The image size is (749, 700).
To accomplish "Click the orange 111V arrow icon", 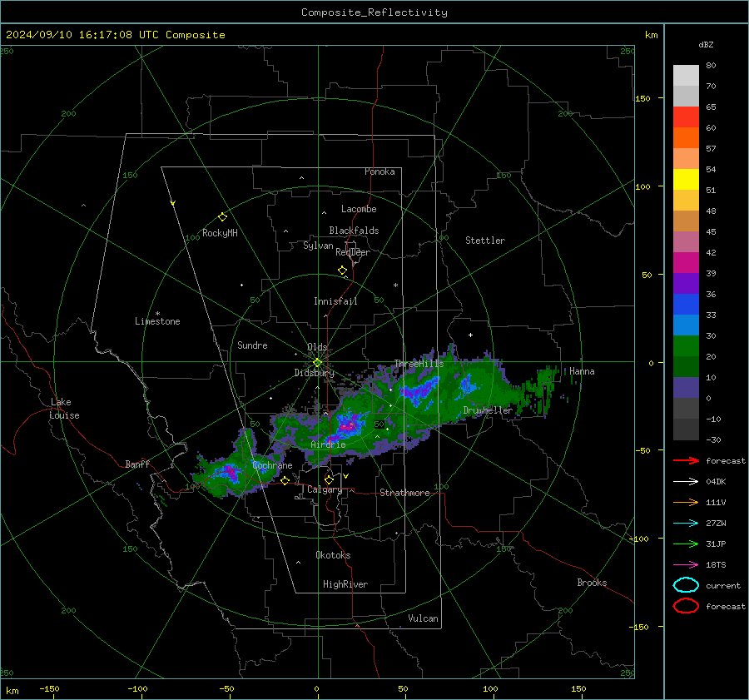I will 686,502.
